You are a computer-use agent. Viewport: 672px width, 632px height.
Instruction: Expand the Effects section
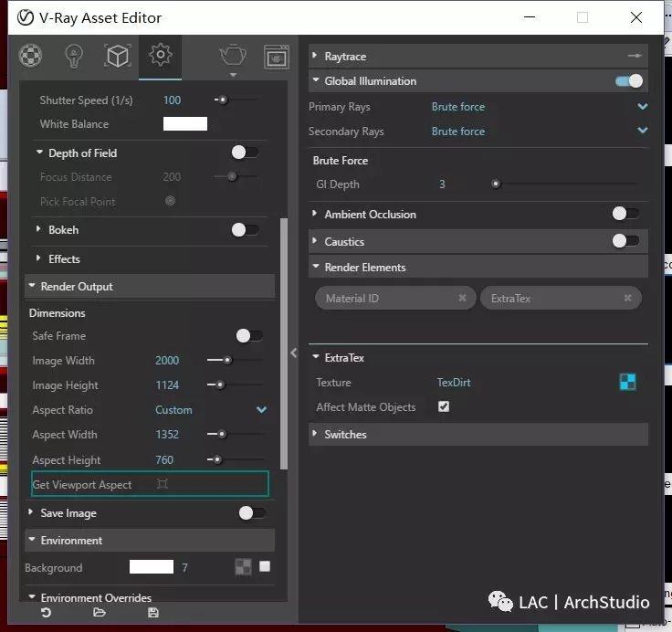click(x=38, y=258)
